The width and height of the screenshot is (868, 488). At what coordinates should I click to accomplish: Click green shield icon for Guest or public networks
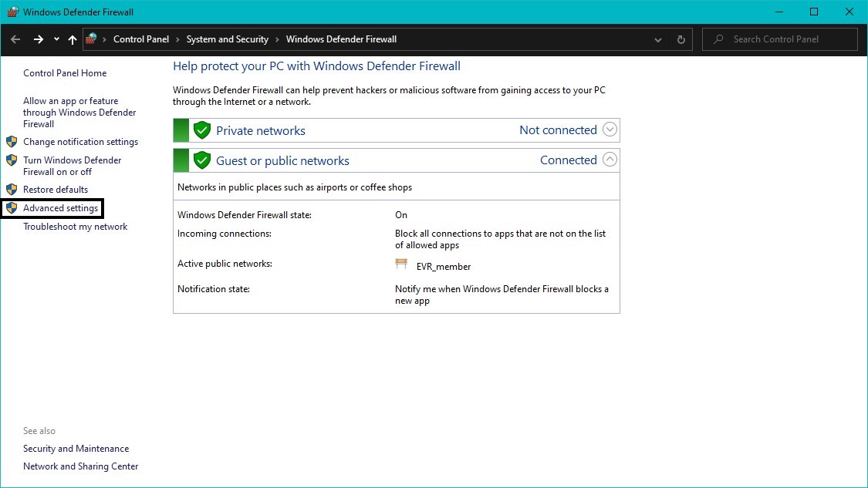(x=202, y=160)
